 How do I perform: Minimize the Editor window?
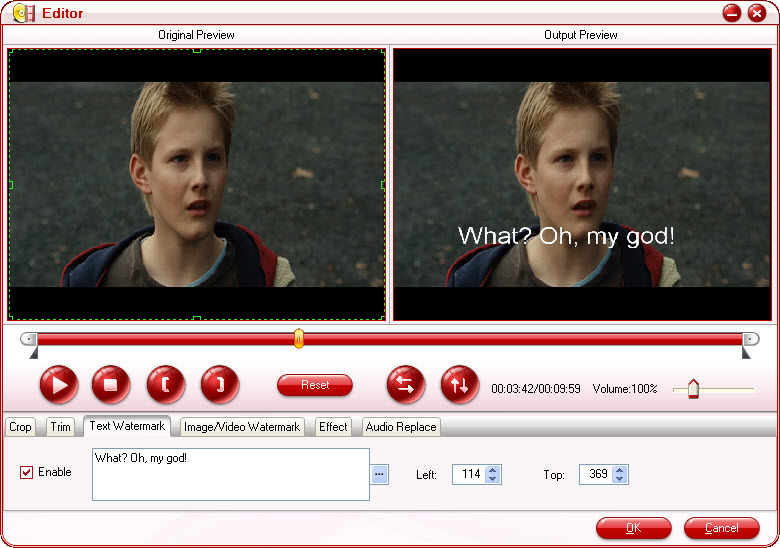point(732,13)
